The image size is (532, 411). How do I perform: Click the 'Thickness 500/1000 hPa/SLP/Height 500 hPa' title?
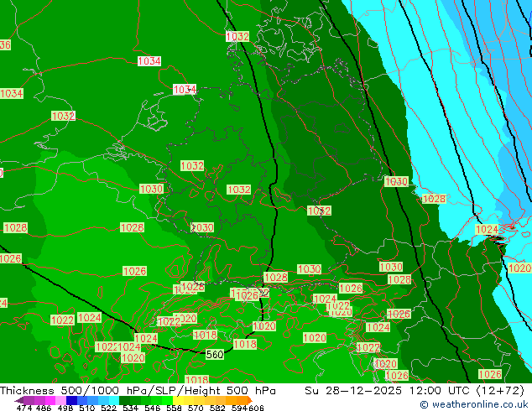click(138, 391)
